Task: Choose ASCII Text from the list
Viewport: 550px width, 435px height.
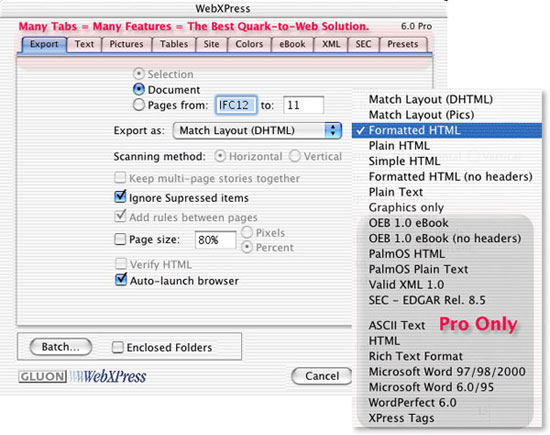Action: [397, 325]
